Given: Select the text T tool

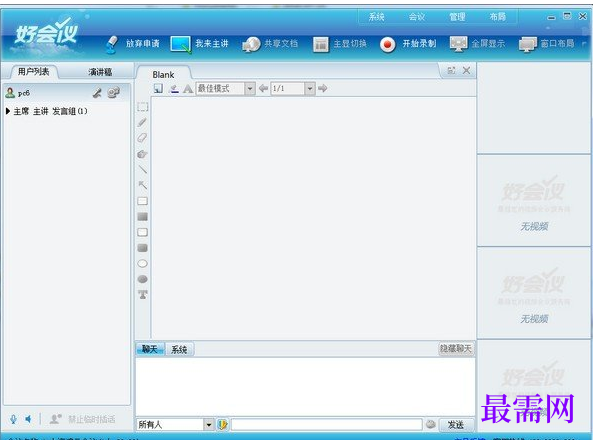Looking at the screenshot, I should [x=143, y=294].
